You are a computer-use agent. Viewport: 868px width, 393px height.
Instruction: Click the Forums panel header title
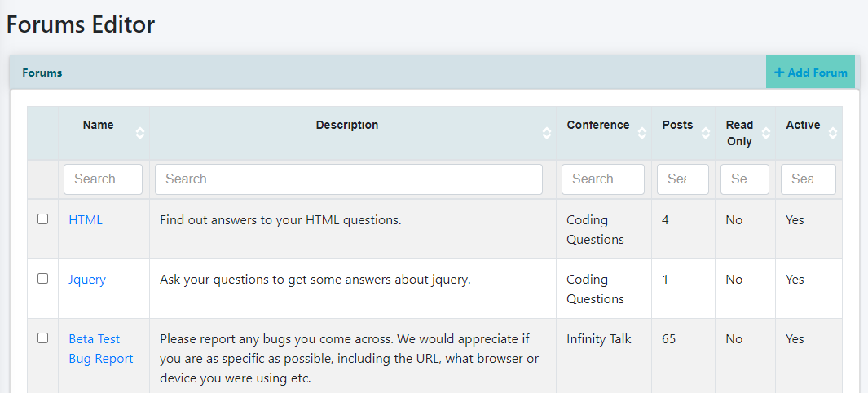[x=42, y=73]
